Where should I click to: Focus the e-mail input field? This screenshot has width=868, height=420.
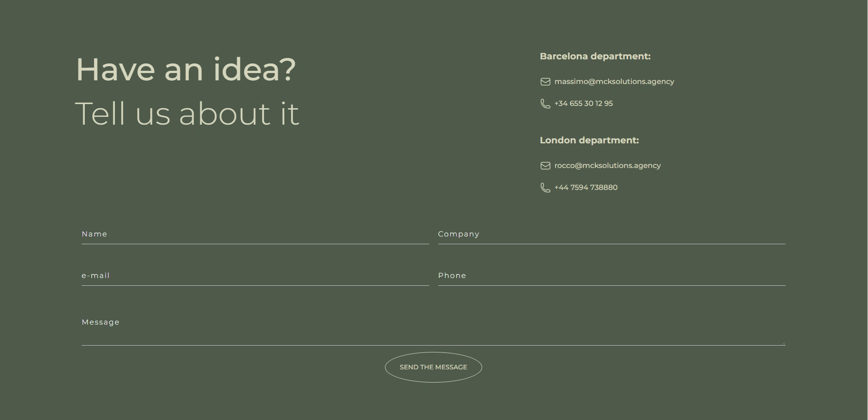[255, 276]
